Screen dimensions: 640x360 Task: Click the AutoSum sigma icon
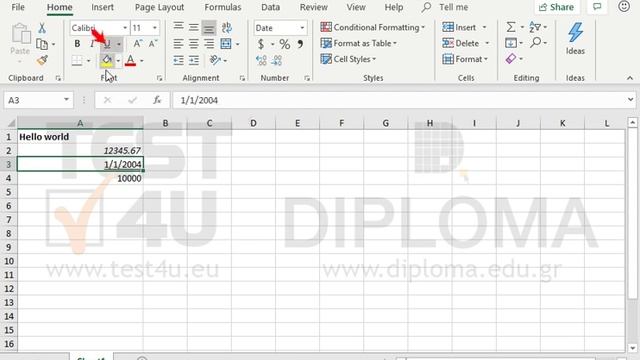coord(511,27)
